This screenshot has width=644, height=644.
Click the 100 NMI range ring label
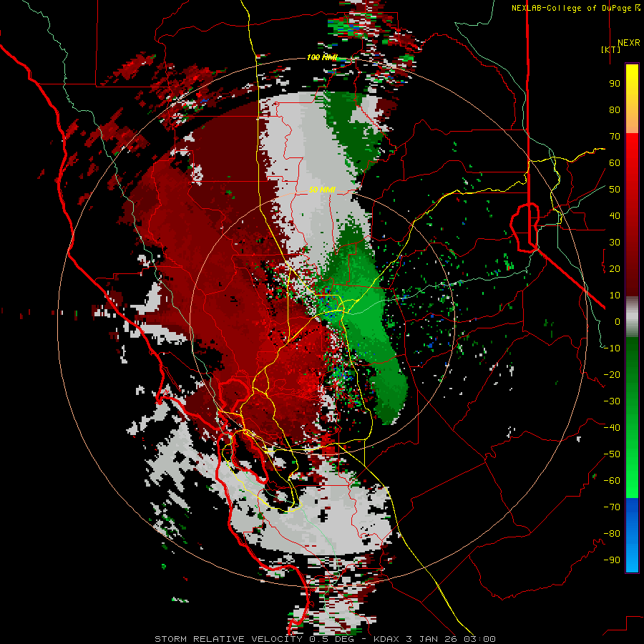coord(321,57)
